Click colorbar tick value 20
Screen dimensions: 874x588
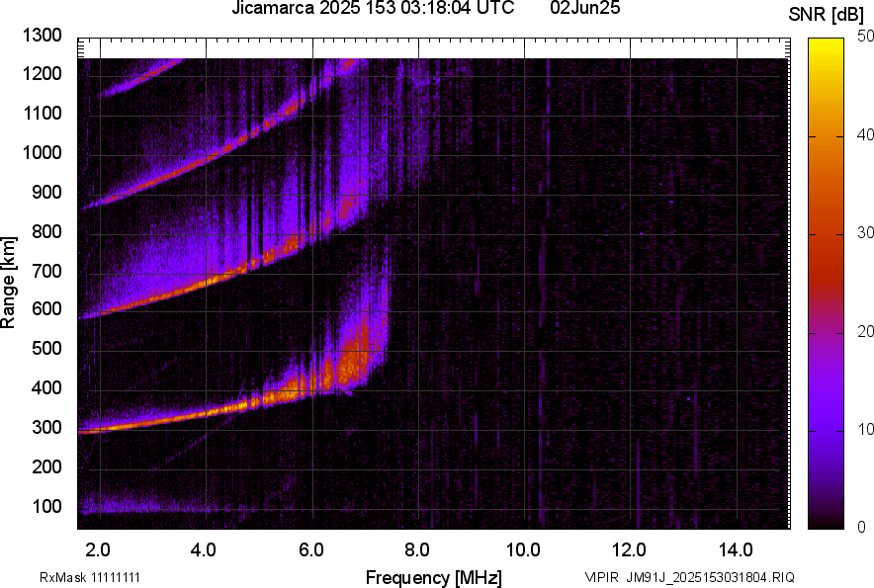[866, 332]
